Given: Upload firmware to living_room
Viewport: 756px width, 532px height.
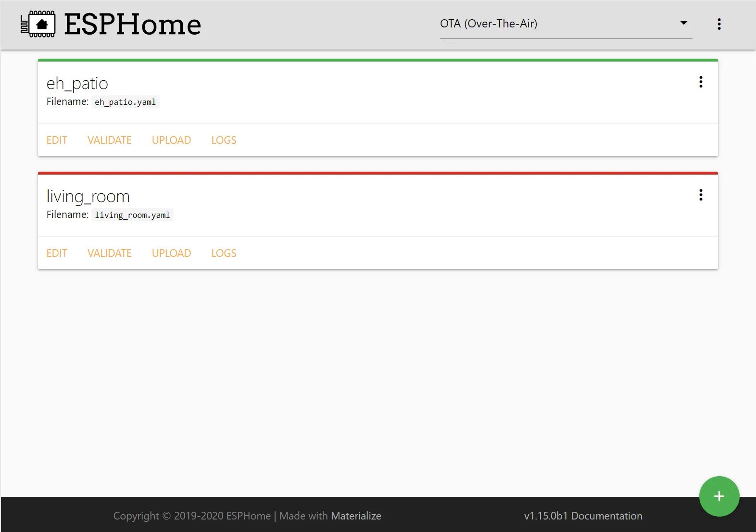Looking at the screenshot, I should click(171, 253).
